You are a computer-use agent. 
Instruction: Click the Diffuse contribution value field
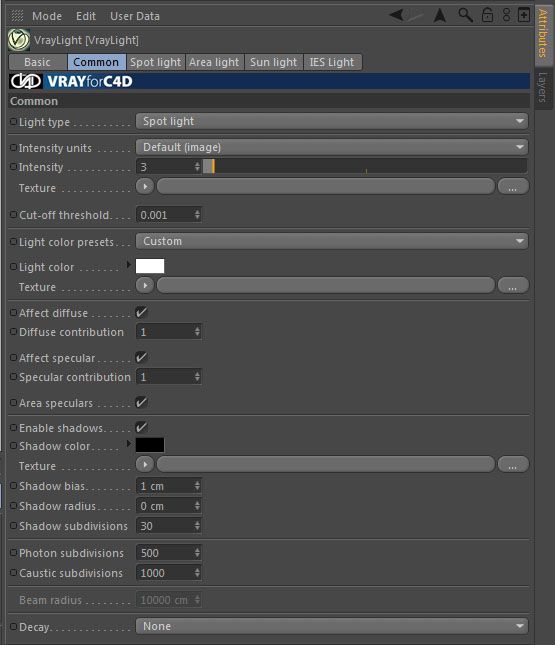tap(165, 332)
